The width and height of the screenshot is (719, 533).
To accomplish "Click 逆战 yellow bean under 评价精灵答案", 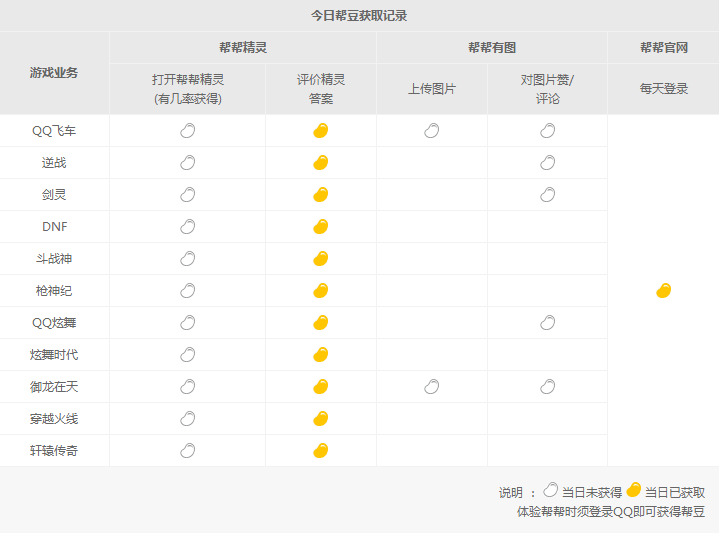I will [321, 163].
